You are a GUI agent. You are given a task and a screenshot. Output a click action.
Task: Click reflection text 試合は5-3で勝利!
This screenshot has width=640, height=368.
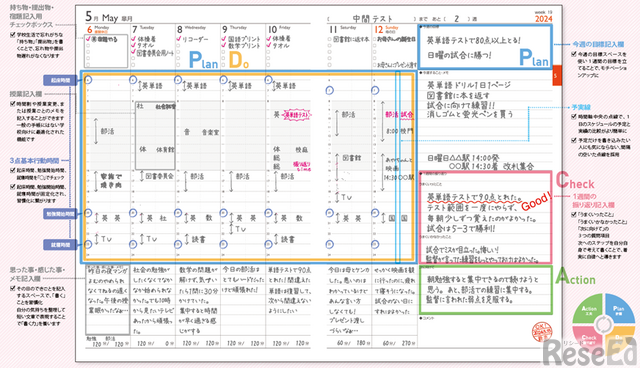(x=460, y=228)
